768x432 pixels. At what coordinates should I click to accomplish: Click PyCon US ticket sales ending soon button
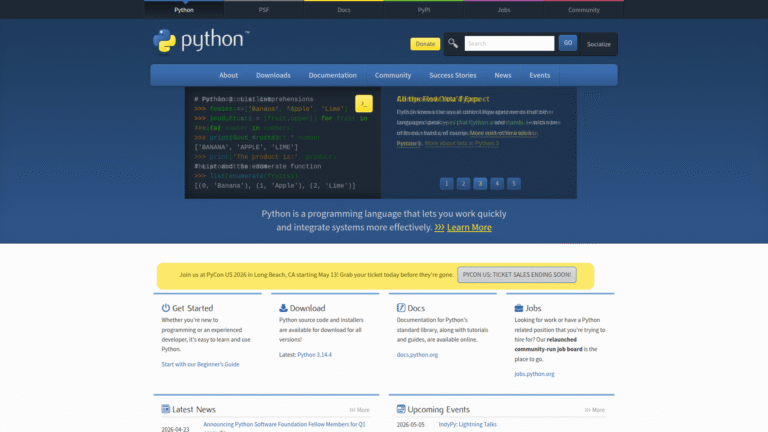pos(517,275)
